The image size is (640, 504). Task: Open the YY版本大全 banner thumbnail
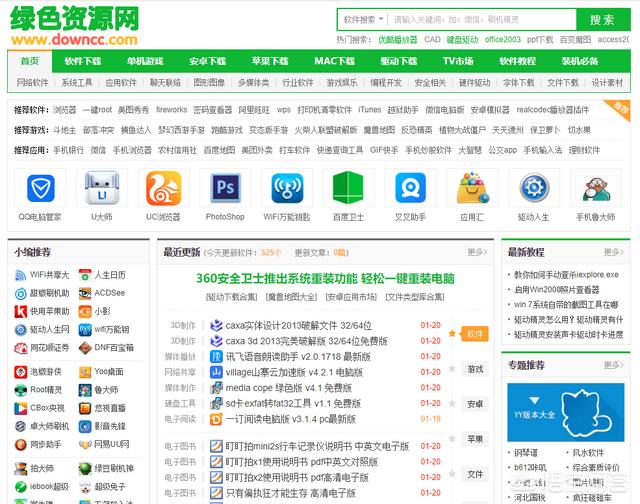point(566,412)
